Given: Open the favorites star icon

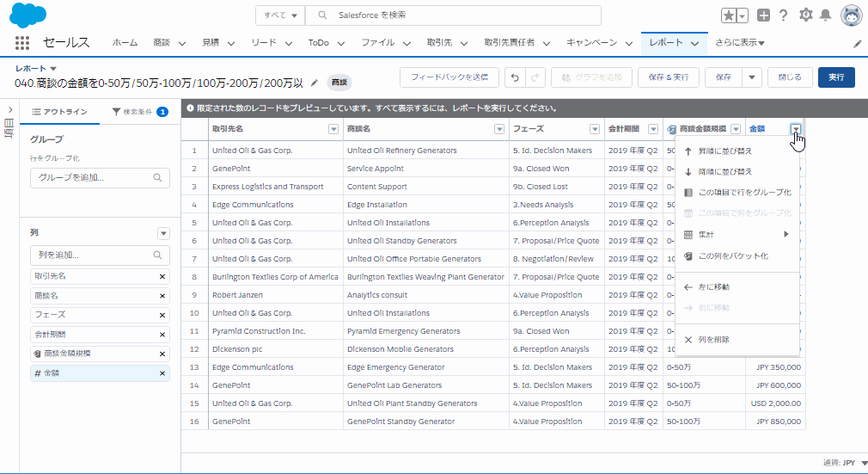Looking at the screenshot, I should (729, 15).
